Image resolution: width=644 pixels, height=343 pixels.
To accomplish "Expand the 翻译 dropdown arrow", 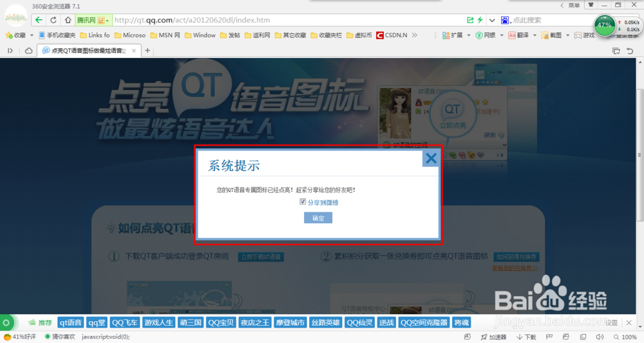I will (x=535, y=35).
